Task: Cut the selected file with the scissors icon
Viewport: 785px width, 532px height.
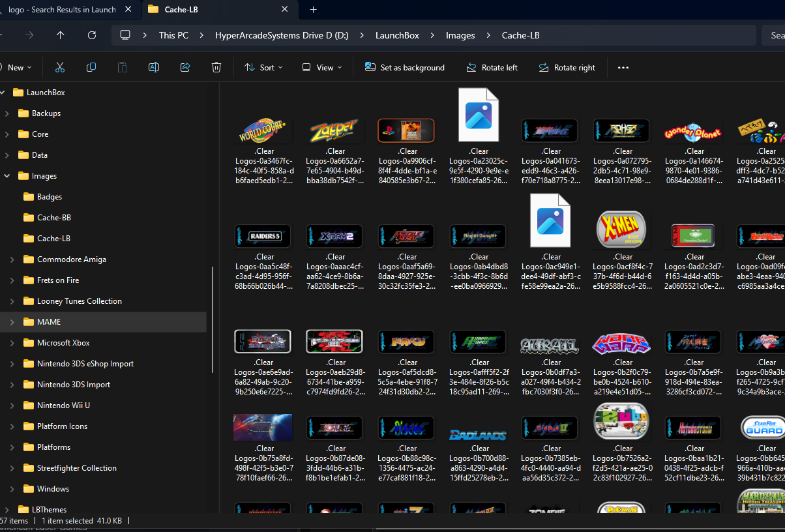Action: (60, 67)
